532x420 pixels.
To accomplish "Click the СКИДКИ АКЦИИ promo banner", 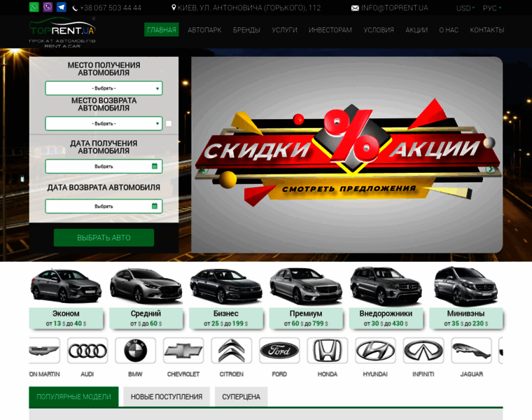I will (346, 155).
